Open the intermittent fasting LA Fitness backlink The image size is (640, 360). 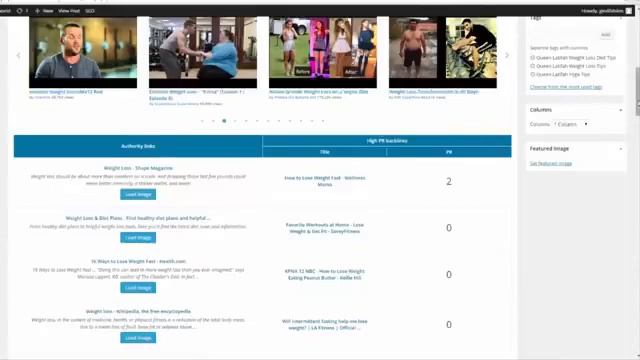325,325
